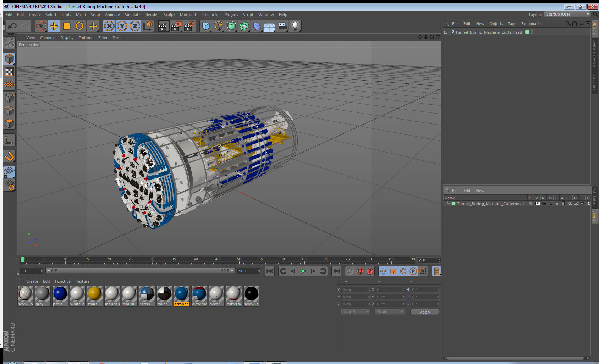The width and height of the screenshot is (599, 364).
Task: Activate the Move tool
Action: point(54,26)
